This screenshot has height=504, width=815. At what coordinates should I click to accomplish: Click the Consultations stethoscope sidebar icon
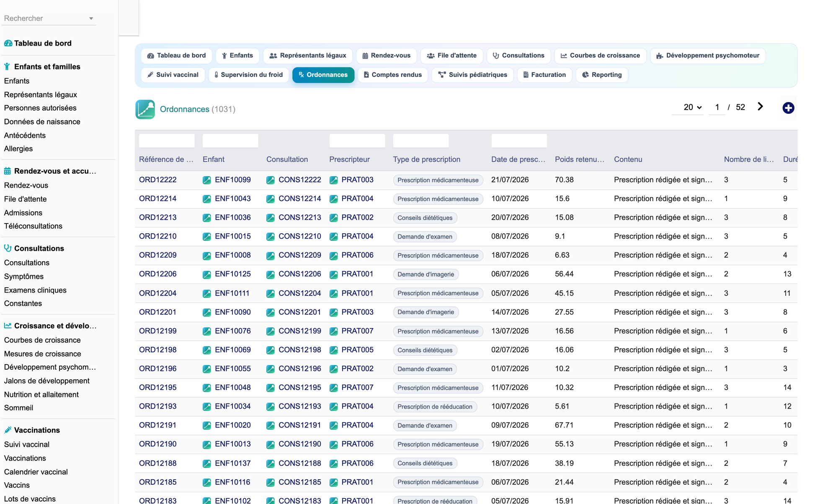(x=8, y=248)
